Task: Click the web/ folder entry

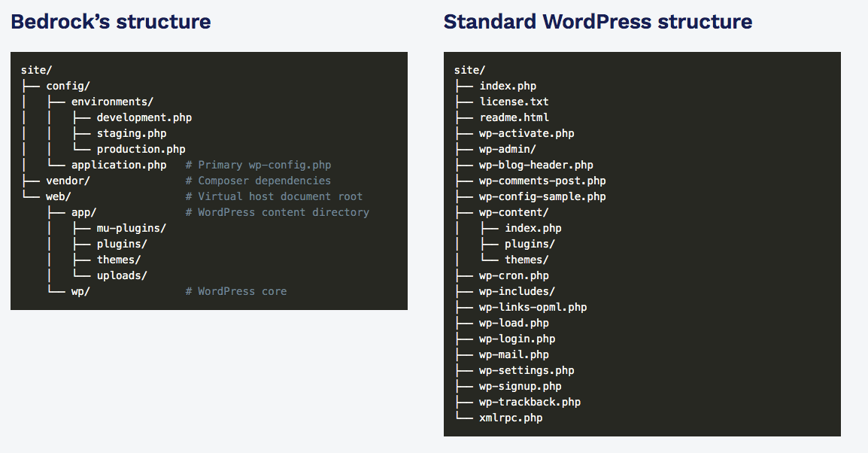Action: (59, 196)
